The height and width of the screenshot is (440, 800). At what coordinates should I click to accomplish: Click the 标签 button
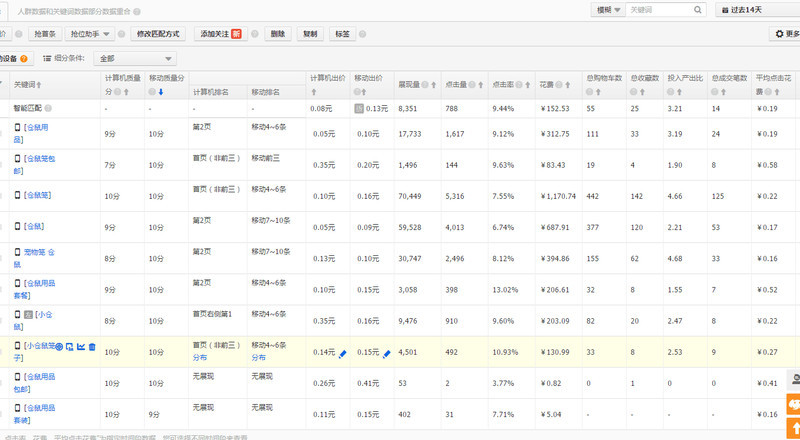pyautogui.click(x=342, y=34)
